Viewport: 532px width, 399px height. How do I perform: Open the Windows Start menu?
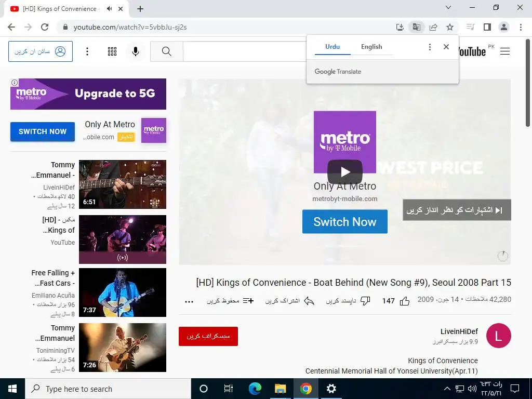(12, 389)
